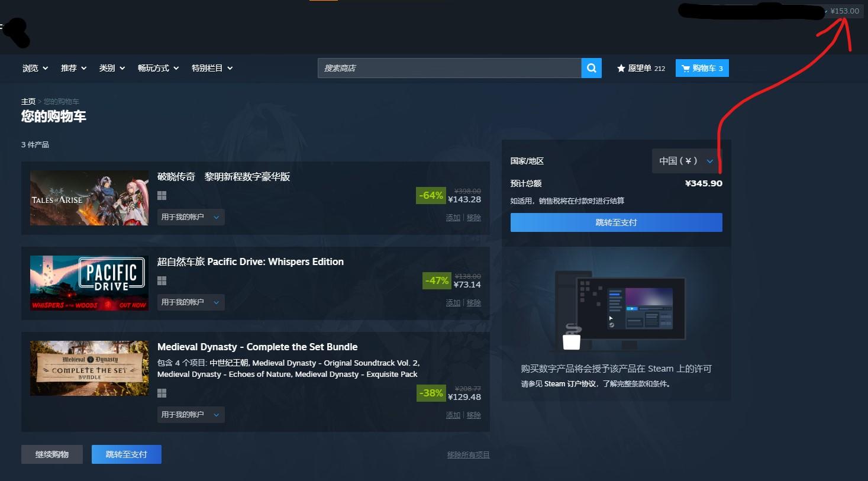This screenshot has width=868, height=481.
Task: Click the Windows platform icon for Pacific Drive
Action: 162,281
